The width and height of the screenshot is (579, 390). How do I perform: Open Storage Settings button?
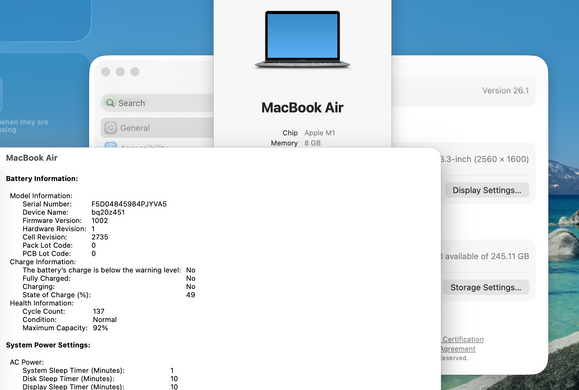point(486,287)
